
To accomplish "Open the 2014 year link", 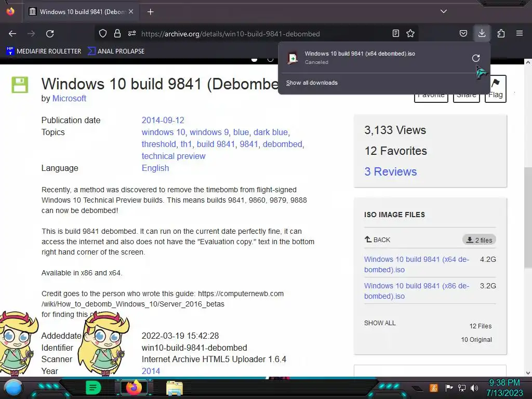I will tap(151, 371).
